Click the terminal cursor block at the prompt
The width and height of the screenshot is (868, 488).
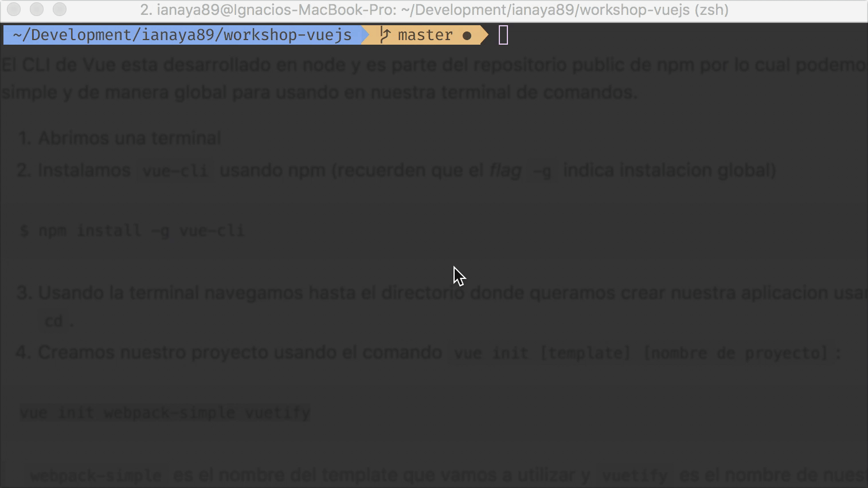pos(503,35)
